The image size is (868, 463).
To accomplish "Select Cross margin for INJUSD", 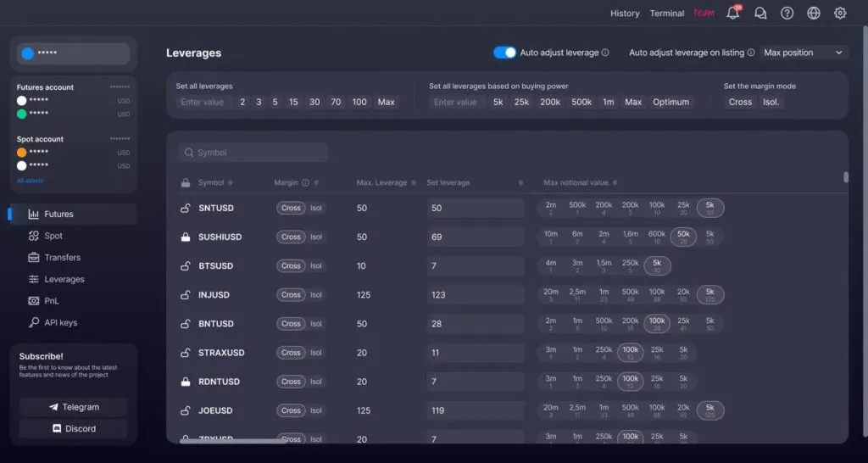I will pyautogui.click(x=291, y=294).
